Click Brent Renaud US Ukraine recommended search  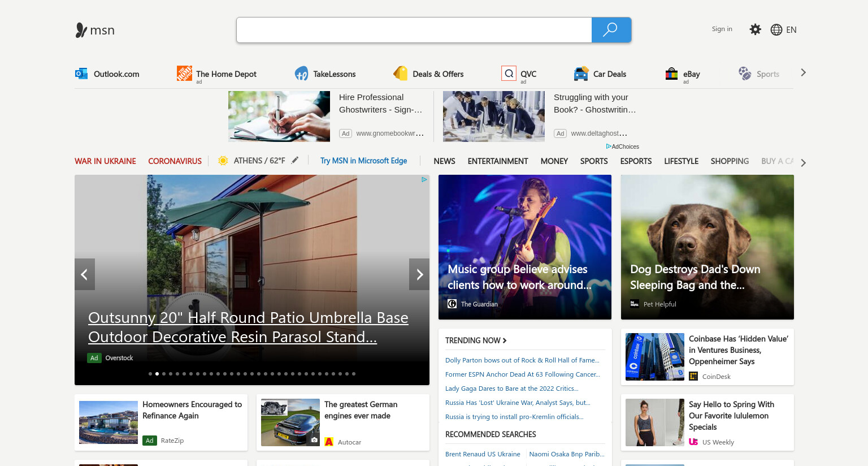[x=483, y=454]
